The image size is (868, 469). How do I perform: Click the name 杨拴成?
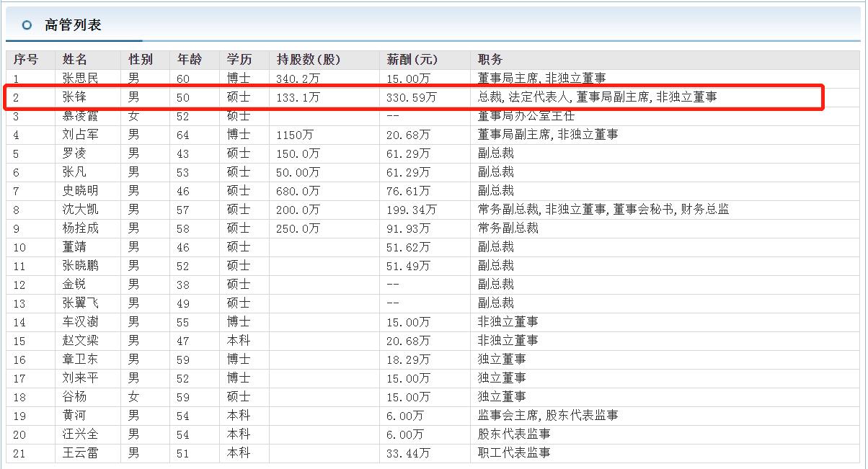pyautogui.click(x=81, y=228)
